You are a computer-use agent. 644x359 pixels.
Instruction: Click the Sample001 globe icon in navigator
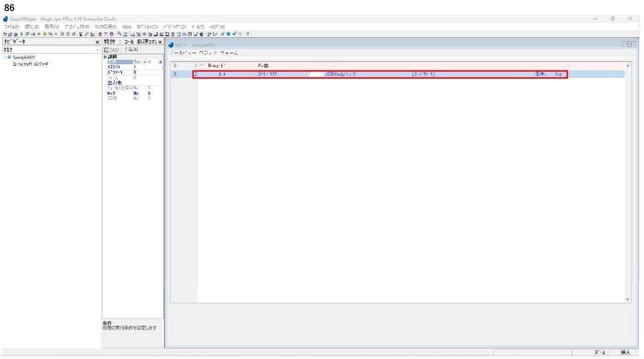coord(10,58)
